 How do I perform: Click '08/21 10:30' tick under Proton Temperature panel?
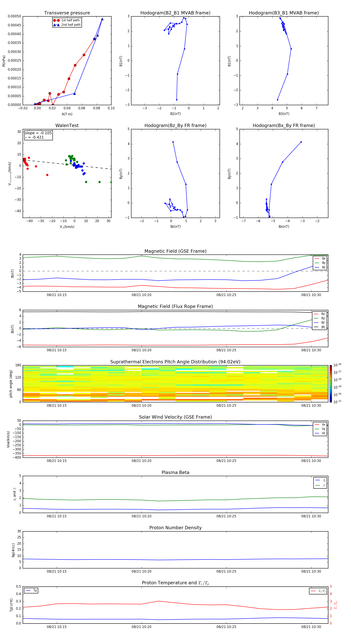pyautogui.click(x=311, y=627)
